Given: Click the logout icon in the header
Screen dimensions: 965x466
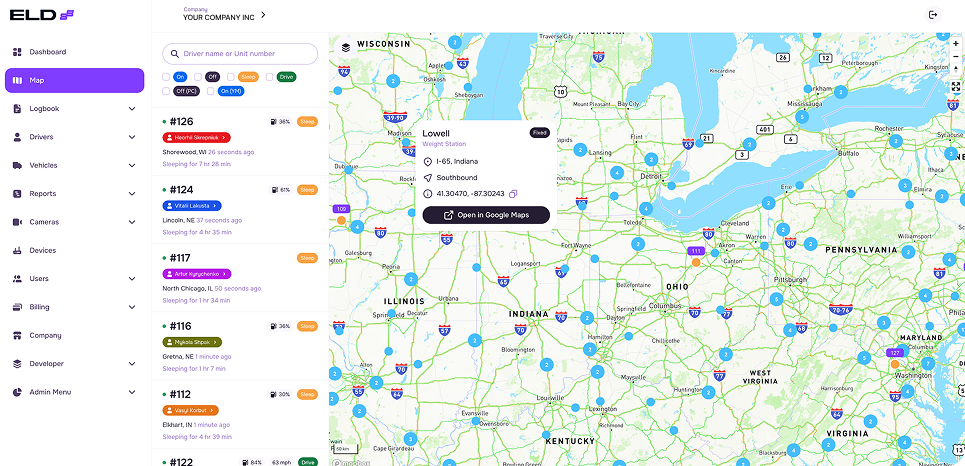Looking at the screenshot, I should pyautogui.click(x=933, y=15).
